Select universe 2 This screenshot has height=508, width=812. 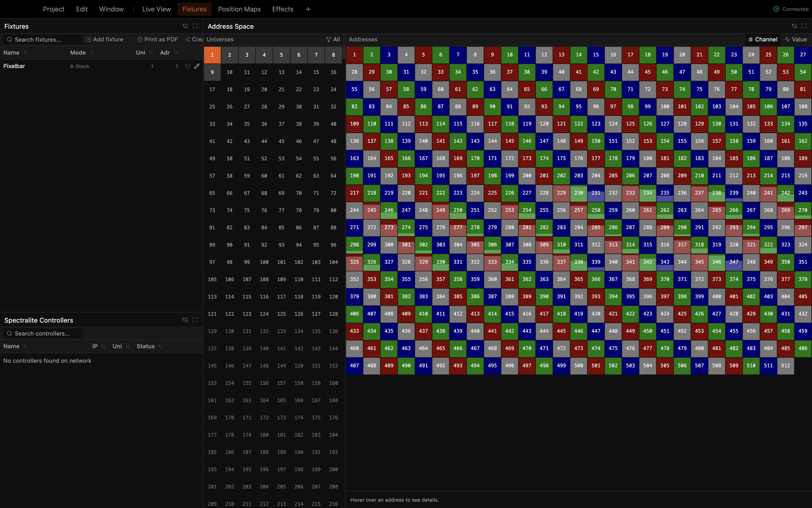(x=229, y=55)
